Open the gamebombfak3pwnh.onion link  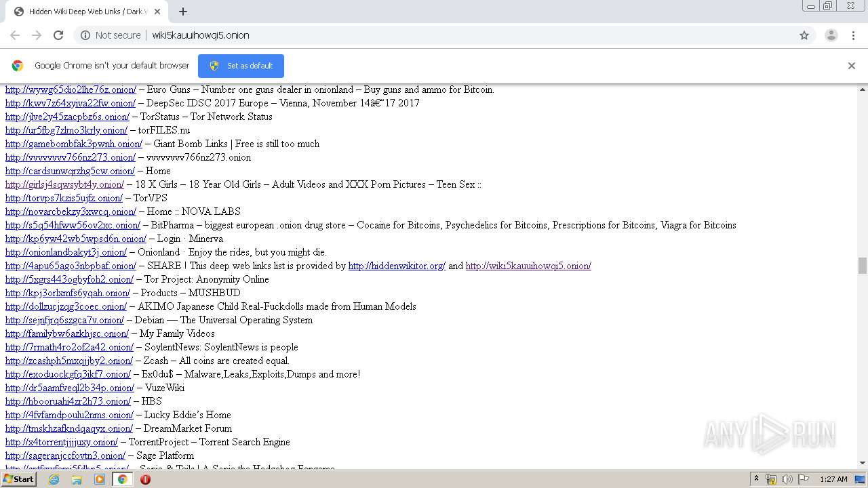coord(74,144)
